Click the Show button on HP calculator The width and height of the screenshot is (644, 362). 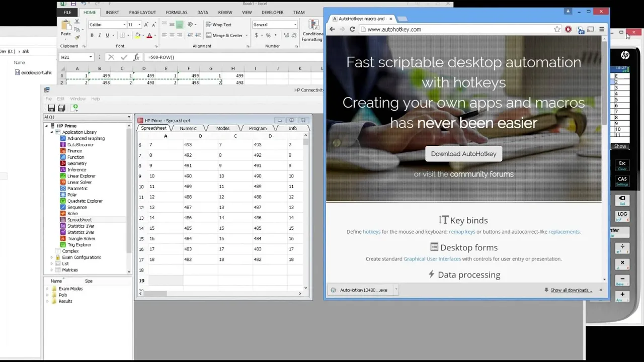point(620,146)
